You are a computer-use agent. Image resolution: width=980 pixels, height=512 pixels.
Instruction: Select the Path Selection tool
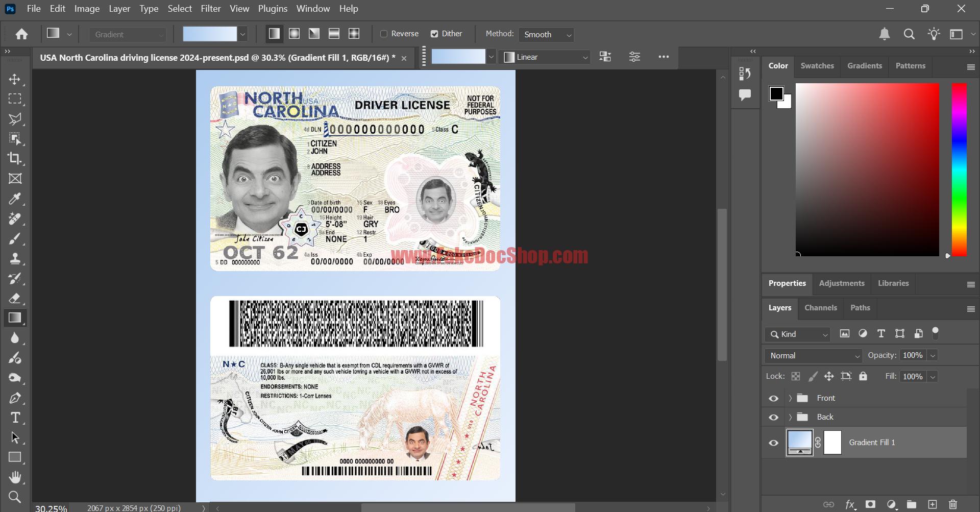tap(15, 437)
